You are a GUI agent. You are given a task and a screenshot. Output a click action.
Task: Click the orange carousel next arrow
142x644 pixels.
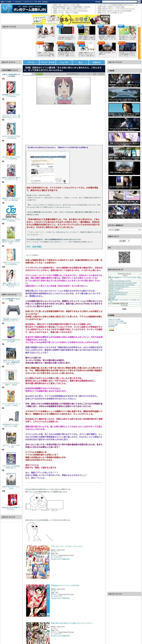(x=139, y=43)
